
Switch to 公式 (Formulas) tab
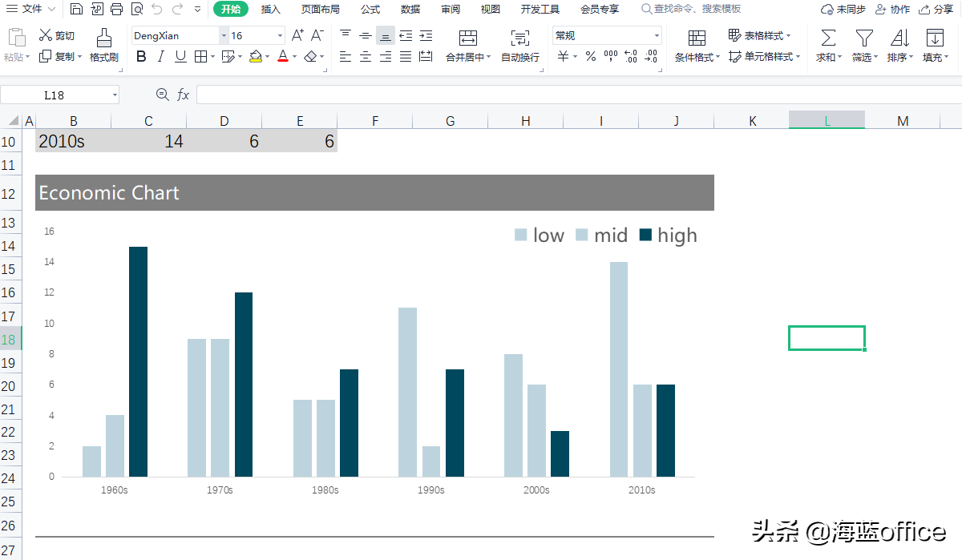pyautogui.click(x=370, y=9)
